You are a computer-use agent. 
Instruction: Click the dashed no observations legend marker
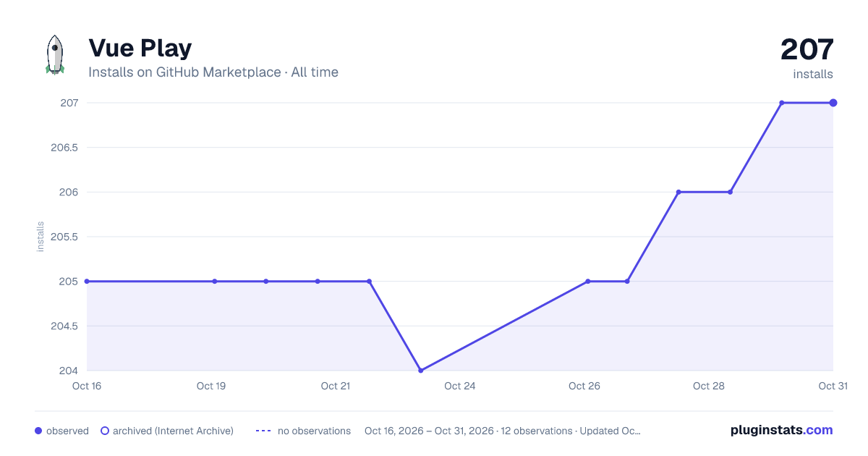263,431
